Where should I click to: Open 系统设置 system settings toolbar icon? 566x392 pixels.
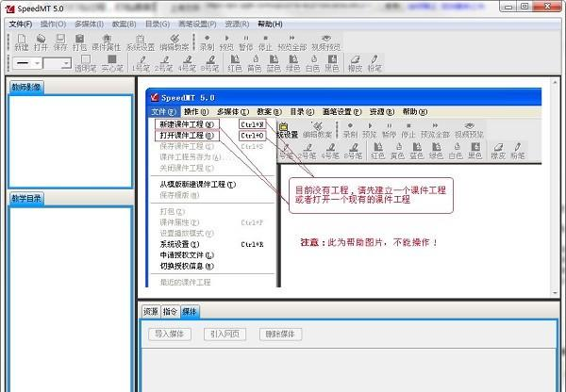click(141, 42)
